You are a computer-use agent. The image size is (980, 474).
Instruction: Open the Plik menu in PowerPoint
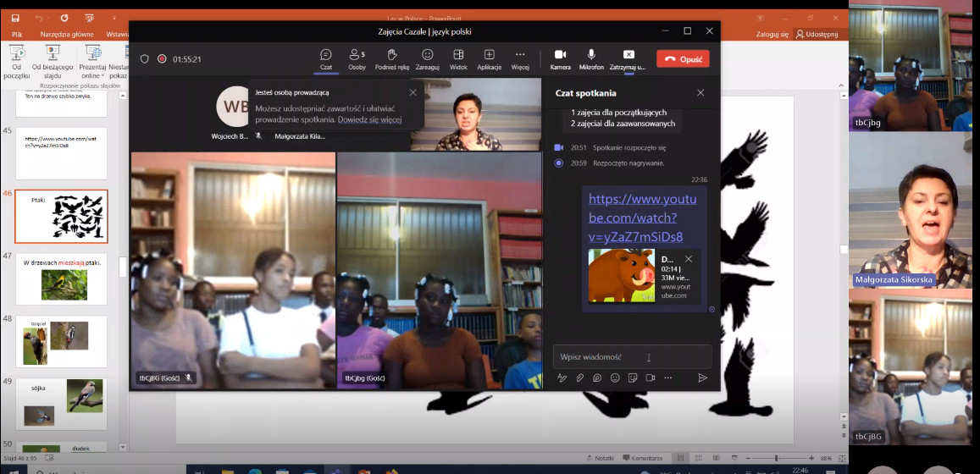pos(16,34)
